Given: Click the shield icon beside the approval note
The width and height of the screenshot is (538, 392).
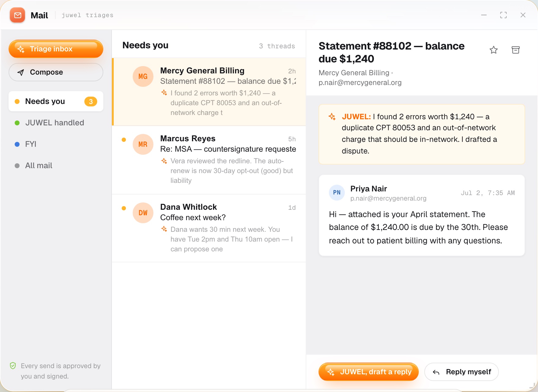Looking at the screenshot, I should pos(13,366).
